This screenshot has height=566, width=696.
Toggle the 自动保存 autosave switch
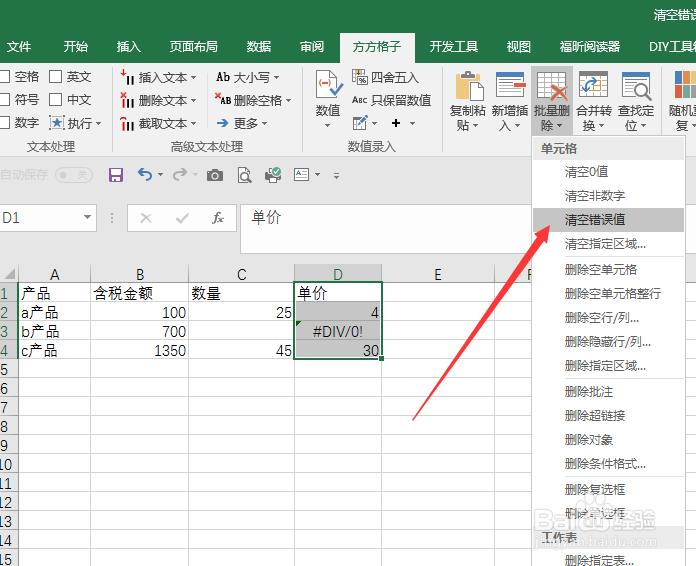(x=74, y=175)
